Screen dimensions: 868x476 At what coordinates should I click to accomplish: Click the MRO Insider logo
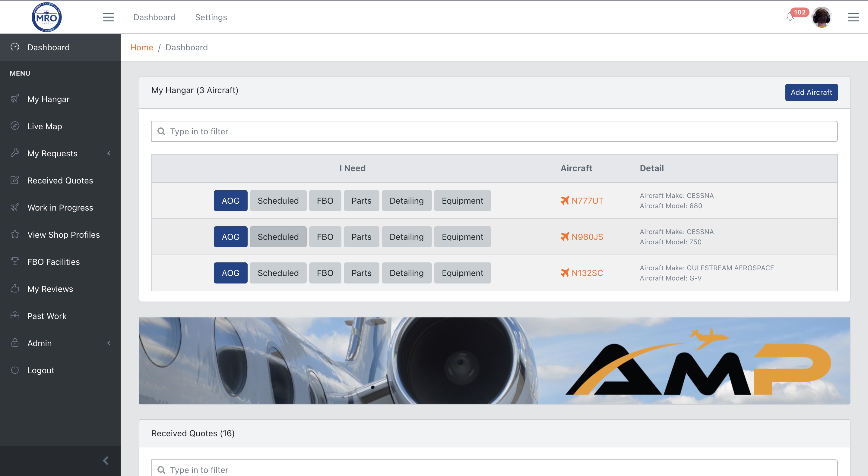(x=46, y=17)
